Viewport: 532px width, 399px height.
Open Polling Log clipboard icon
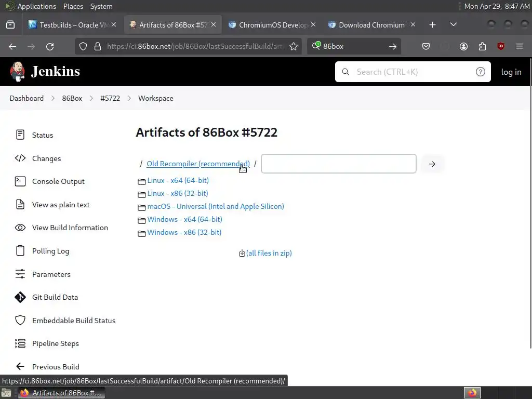tap(20, 251)
